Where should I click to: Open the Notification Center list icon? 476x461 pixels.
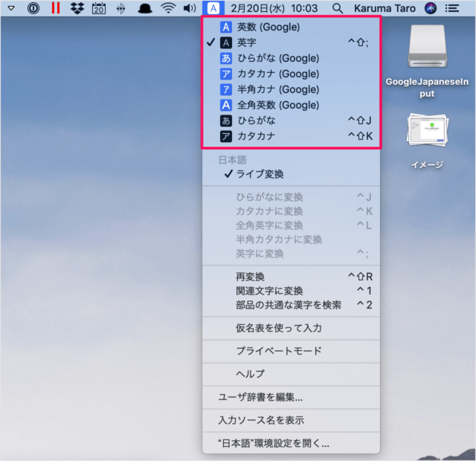point(452,8)
